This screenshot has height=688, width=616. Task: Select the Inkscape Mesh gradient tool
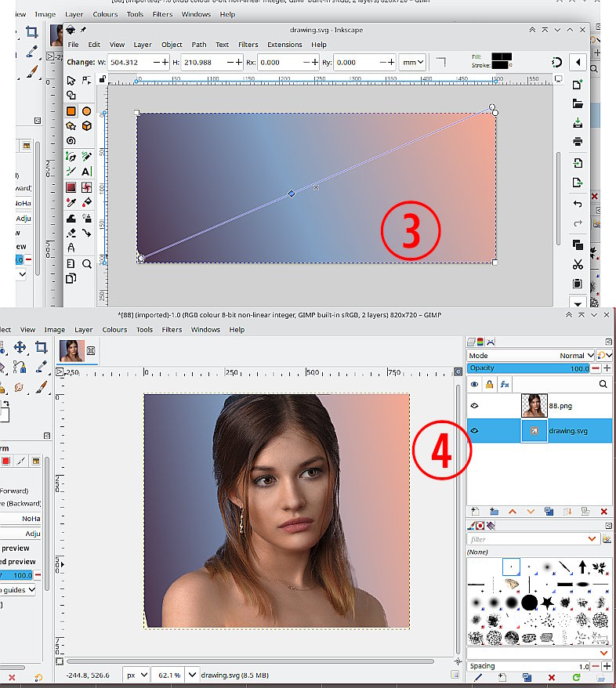coord(86,187)
